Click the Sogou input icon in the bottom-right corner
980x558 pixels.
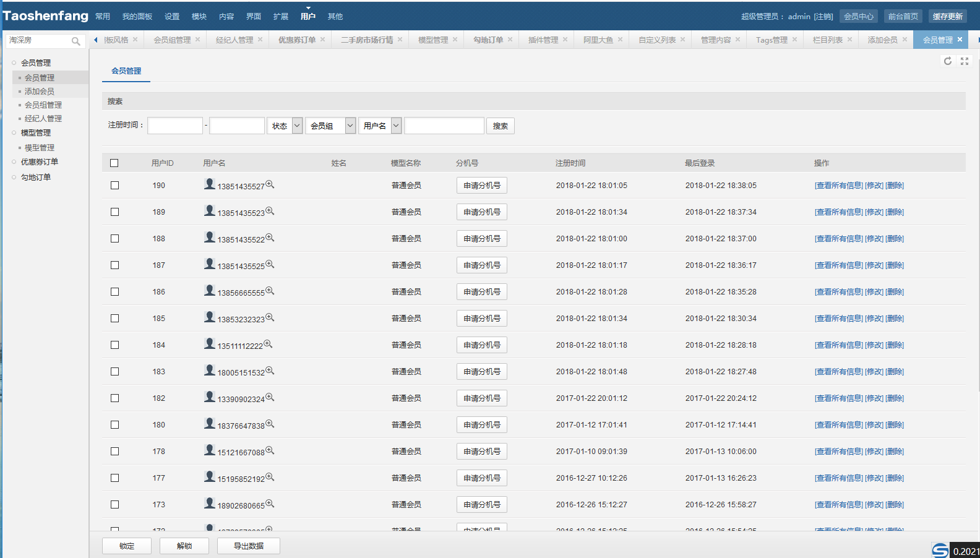940,550
